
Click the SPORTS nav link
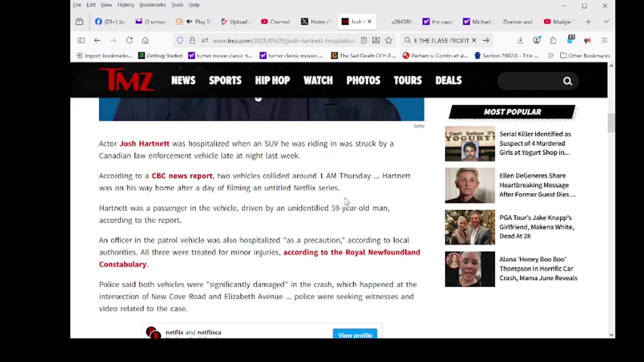[x=225, y=80]
